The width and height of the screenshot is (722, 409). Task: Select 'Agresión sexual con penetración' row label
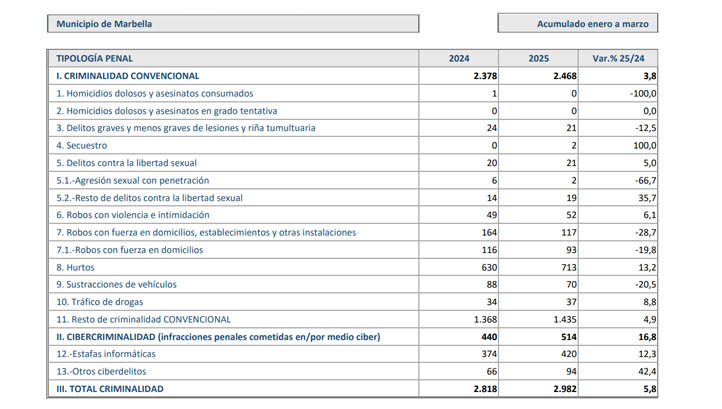(x=133, y=181)
